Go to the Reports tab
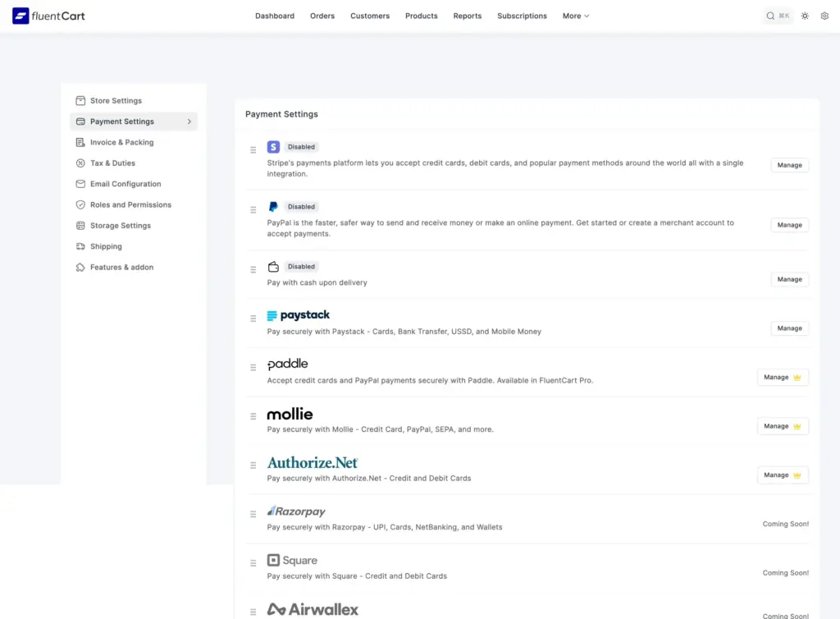This screenshot has width=840, height=619. coord(467,15)
